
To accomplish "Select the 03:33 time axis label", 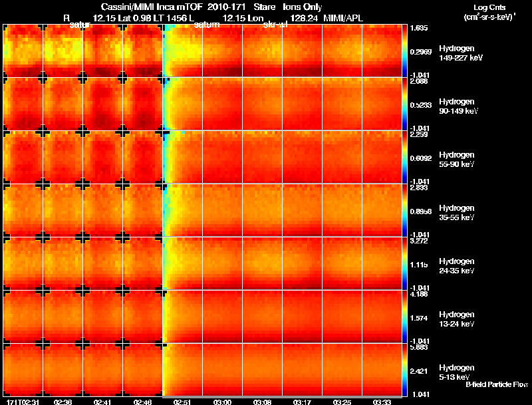I will click(x=382, y=402).
